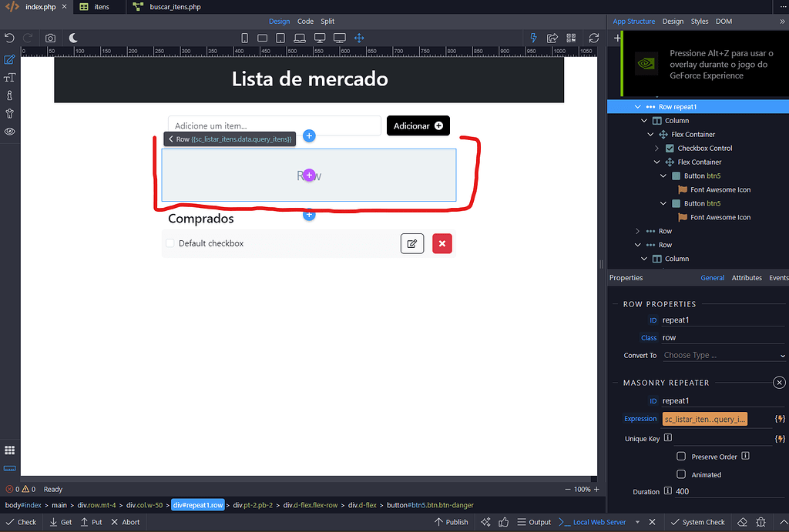This screenshot has width=789, height=532.
Task: Take a screenshot with the camera icon
Action: click(50, 38)
